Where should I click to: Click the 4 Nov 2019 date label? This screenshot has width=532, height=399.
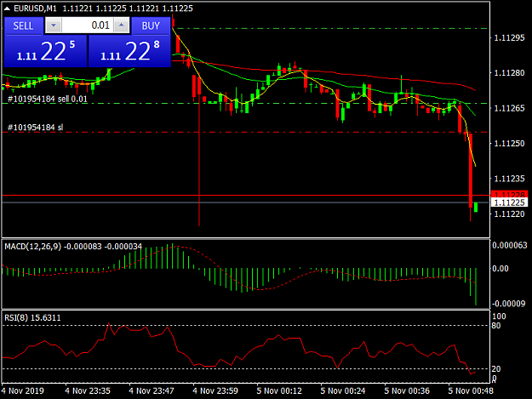click(x=23, y=390)
